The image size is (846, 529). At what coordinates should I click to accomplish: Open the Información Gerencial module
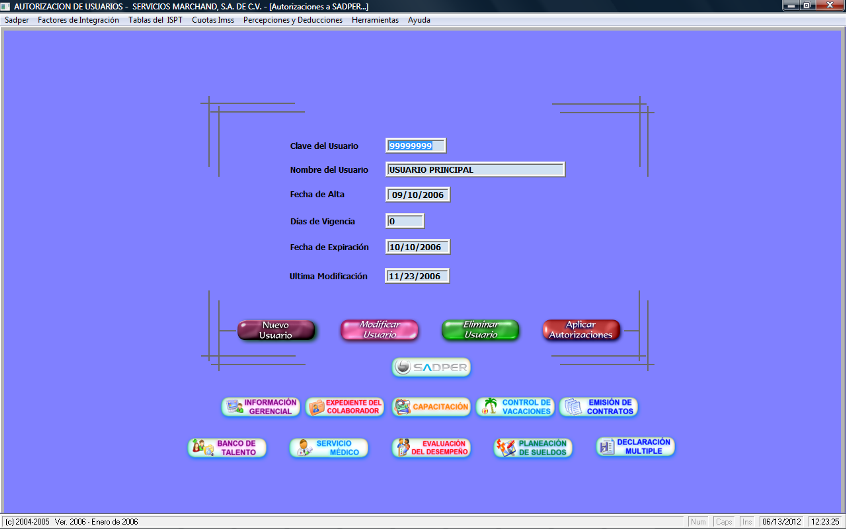click(x=260, y=407)
